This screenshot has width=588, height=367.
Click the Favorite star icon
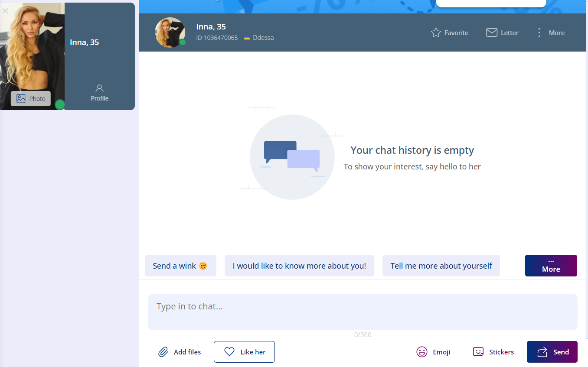[x=436, y=32]
